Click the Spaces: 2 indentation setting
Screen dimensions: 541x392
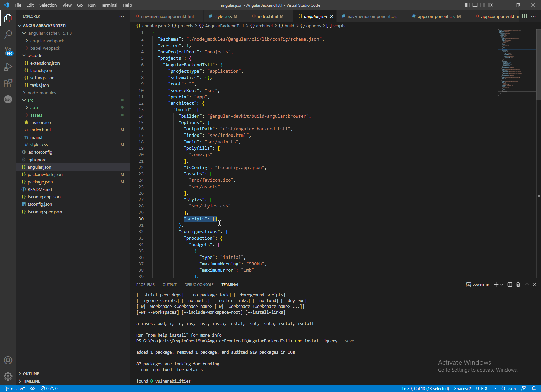click(x=462, y=389)
